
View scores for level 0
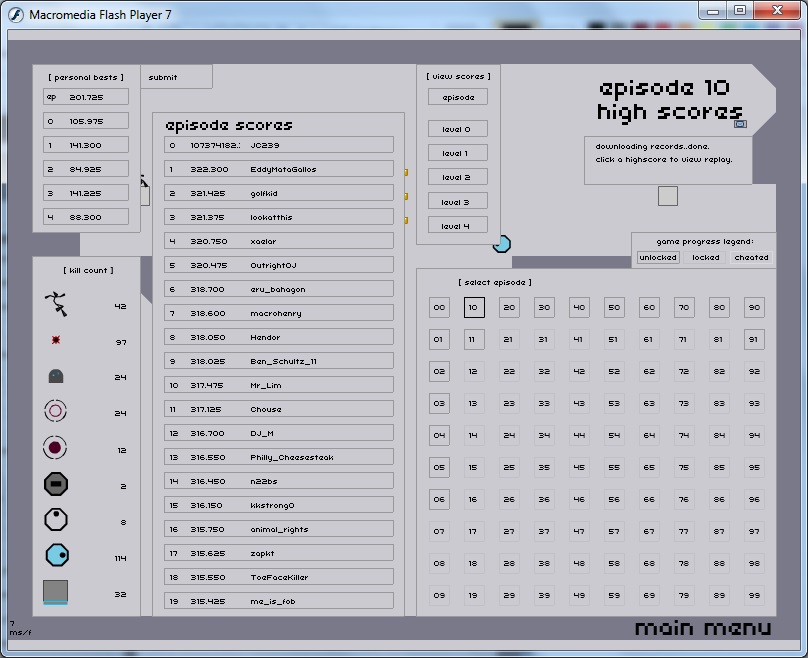pos(457,129)
